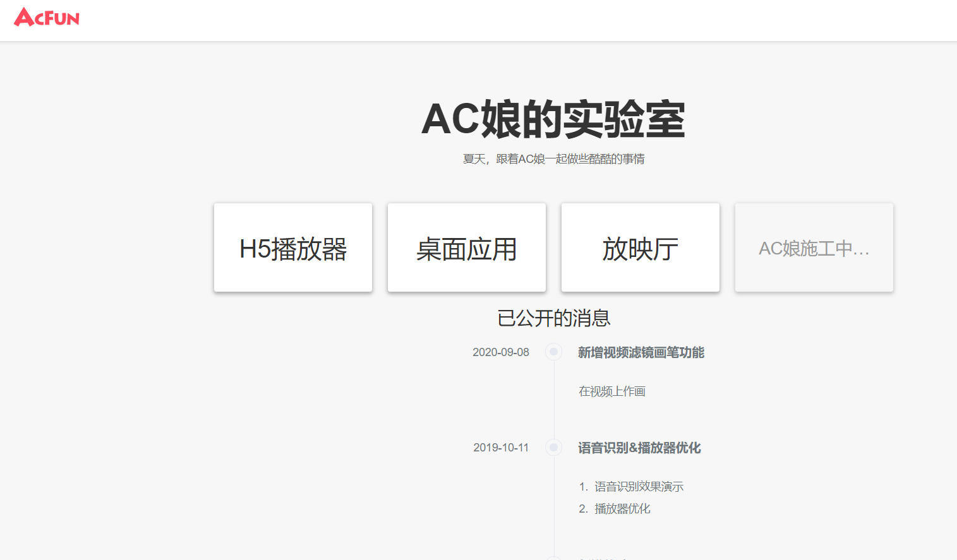Open the H5播放器 card
This screenshot has width=957, height=560.
[x=293, y=247]
